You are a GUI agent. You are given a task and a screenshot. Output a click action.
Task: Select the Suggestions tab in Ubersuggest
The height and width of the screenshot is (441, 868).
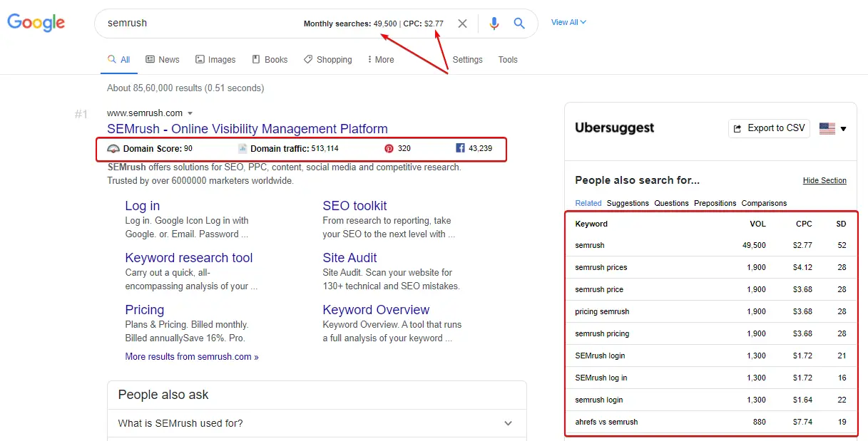click(x=628, y=203)
